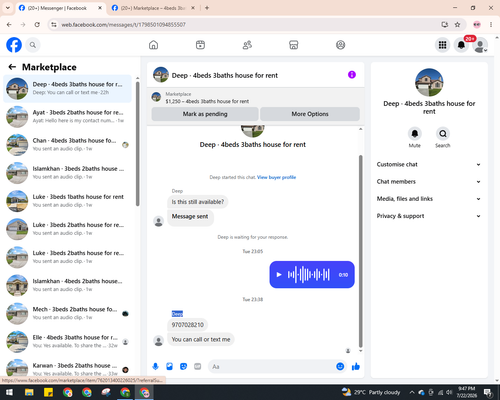Open the Menu grid icon
Image resolution: width=500 pixels, height=400 pixels.
coord(442,45)
